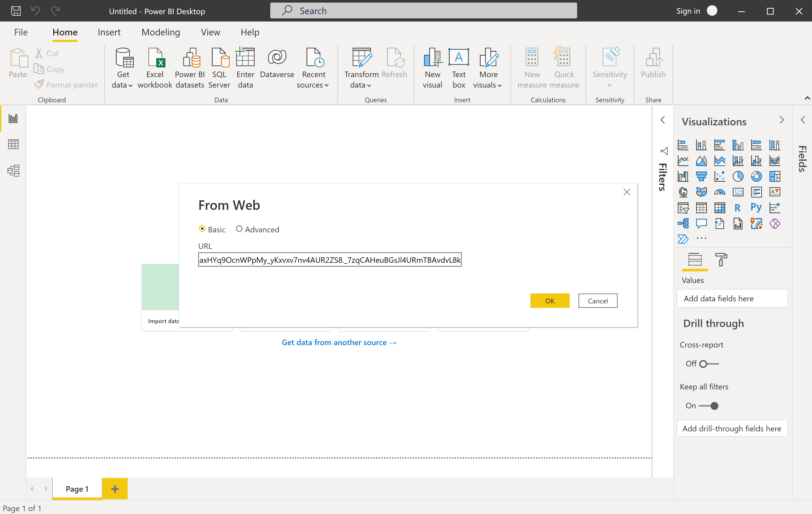Open the Excel workbook data source
This screenshot has height=514, width=812.
(155, 68)
